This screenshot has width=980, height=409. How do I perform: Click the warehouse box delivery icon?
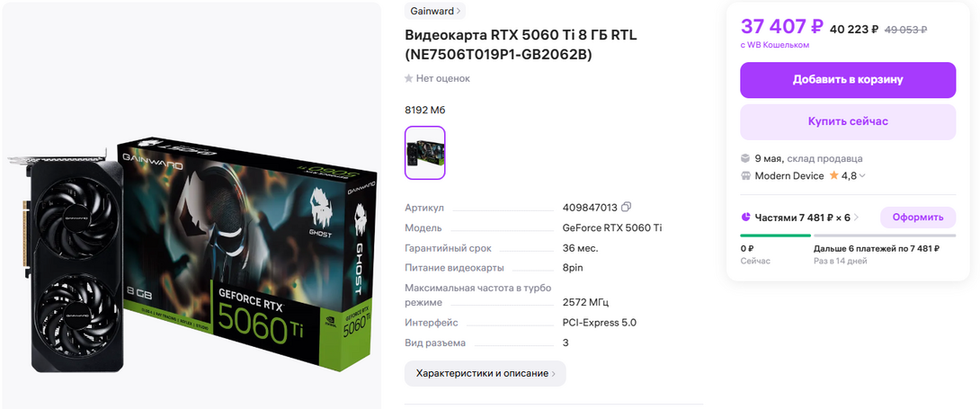[745, 158]
